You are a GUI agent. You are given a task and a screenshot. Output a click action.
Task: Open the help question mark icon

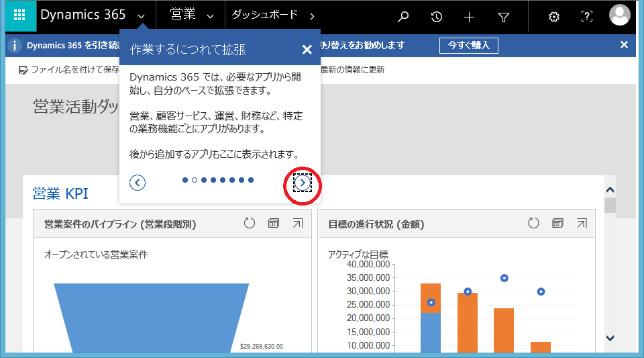[587, 16]
